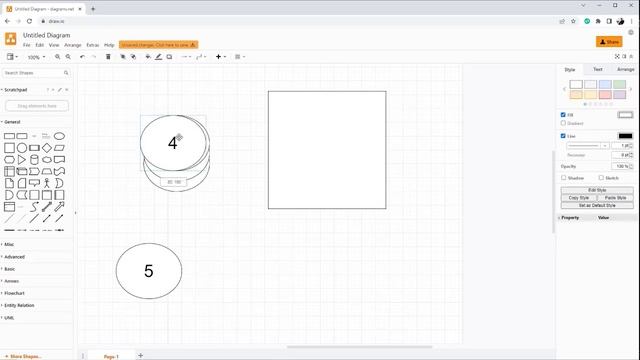640x360 pixels.
Task: Bookmark page with star icon
Action: point(573,21)
